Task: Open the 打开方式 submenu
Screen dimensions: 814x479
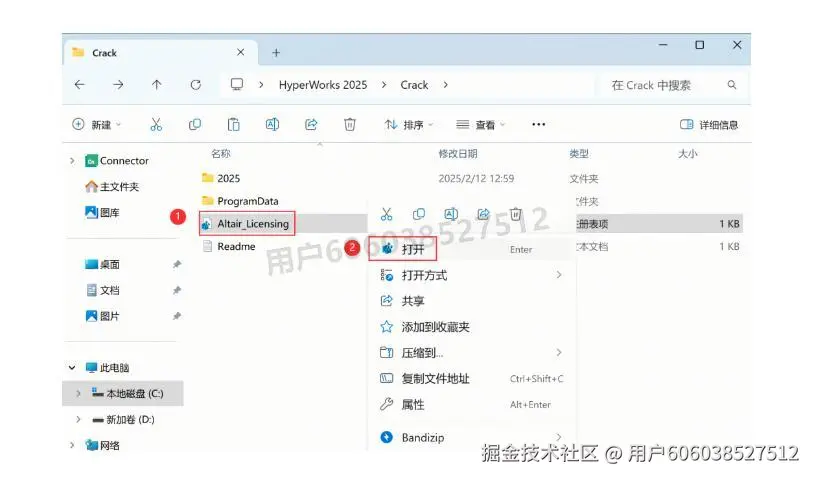Action: [472, 275]
